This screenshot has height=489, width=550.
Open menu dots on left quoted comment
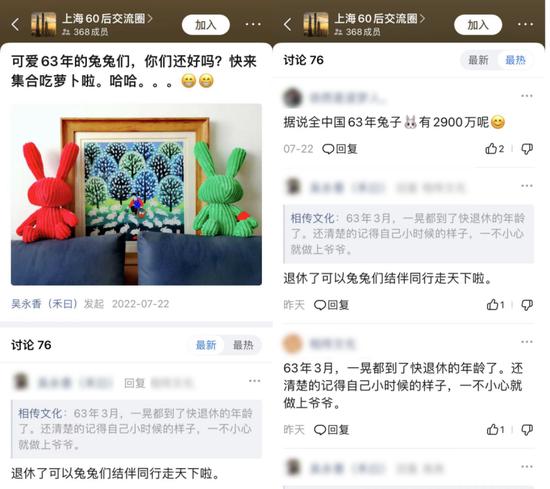[x=255, y=381]
